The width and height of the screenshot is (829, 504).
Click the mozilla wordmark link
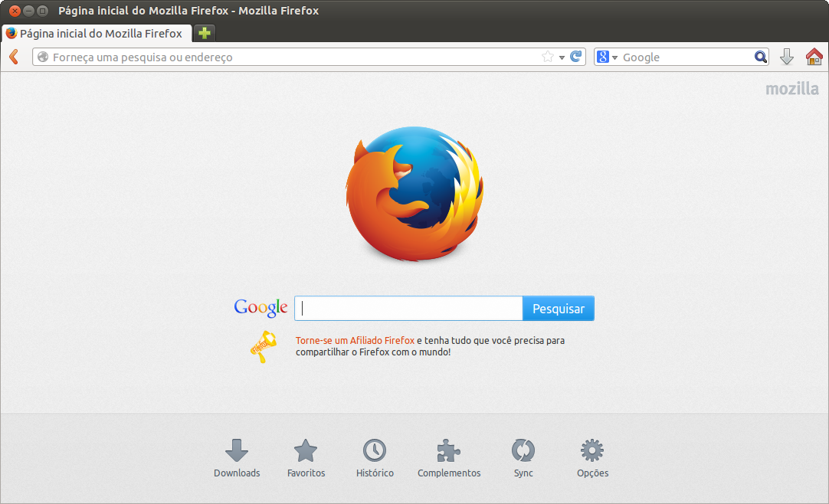(x=792, y=89)
